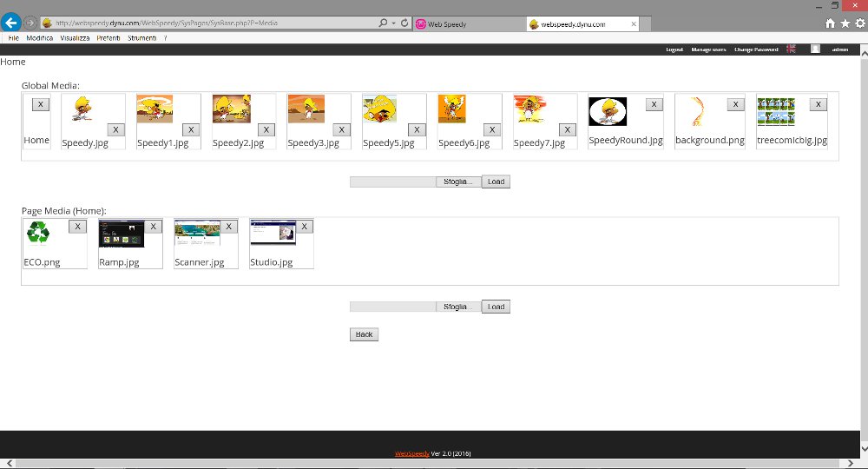
Task: Click the admin user avatar icon
Action: click(x=815, y=49)
